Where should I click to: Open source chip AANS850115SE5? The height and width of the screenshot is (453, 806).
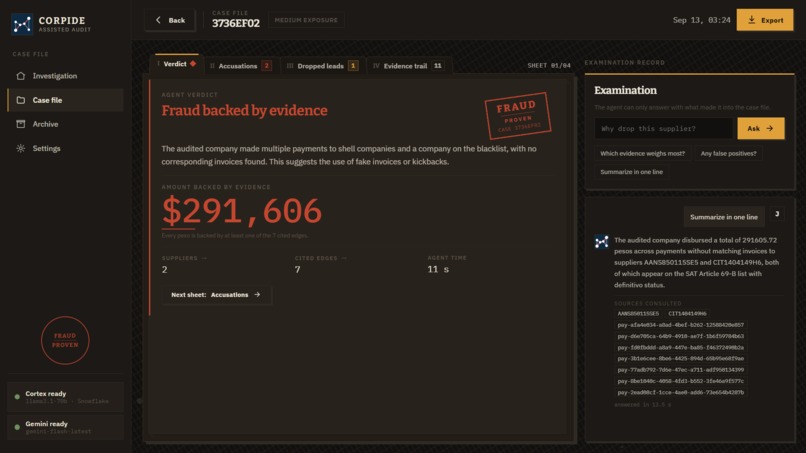[638, 314]
